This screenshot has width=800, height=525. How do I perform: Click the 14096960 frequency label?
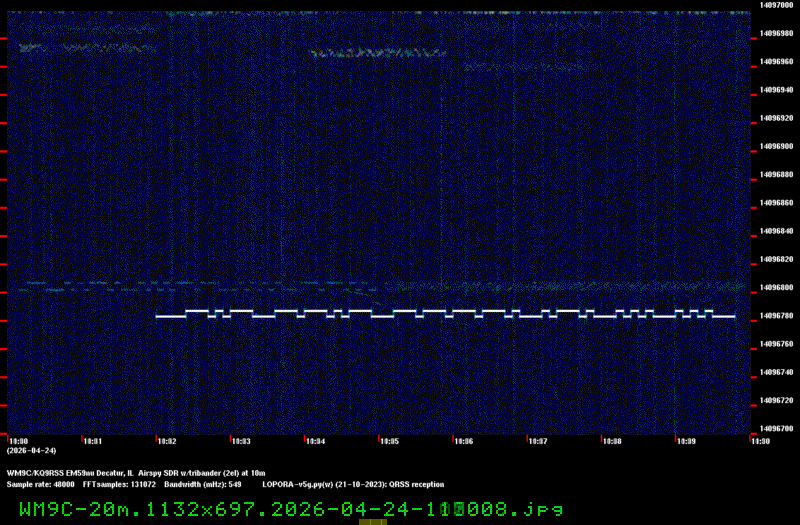coord(777,61)
